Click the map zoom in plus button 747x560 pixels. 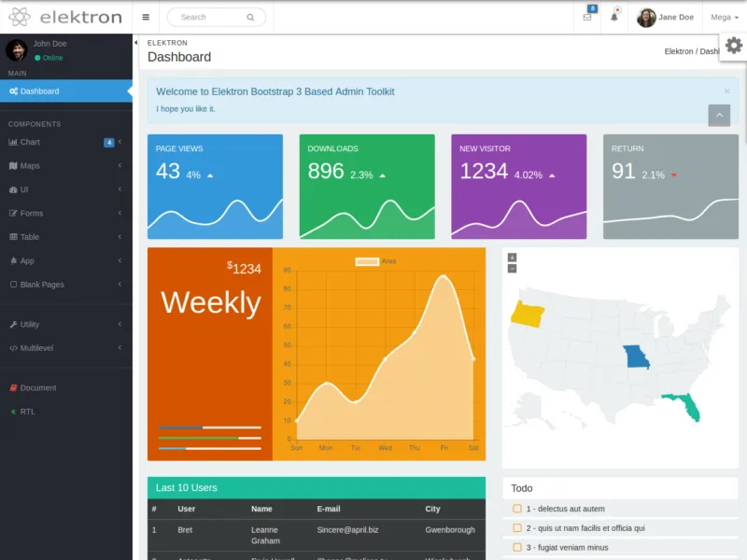512,258
